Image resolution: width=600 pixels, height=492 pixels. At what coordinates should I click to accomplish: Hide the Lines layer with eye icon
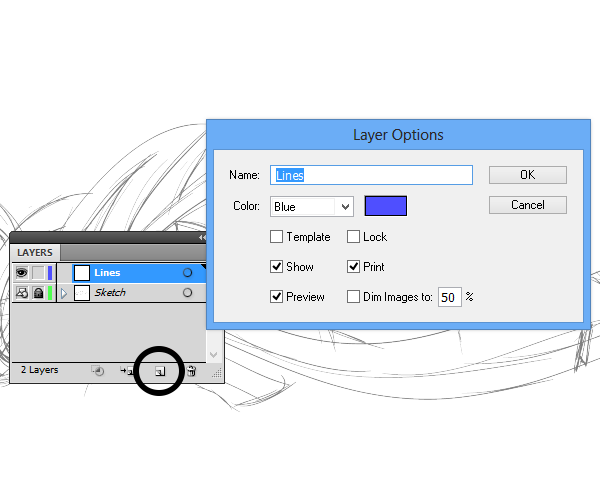point(22,273)
